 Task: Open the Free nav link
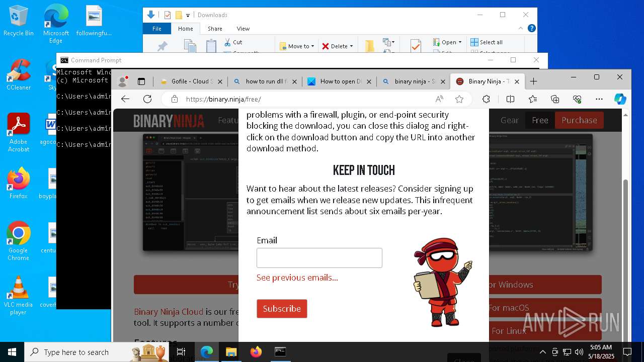pos(540,120)
